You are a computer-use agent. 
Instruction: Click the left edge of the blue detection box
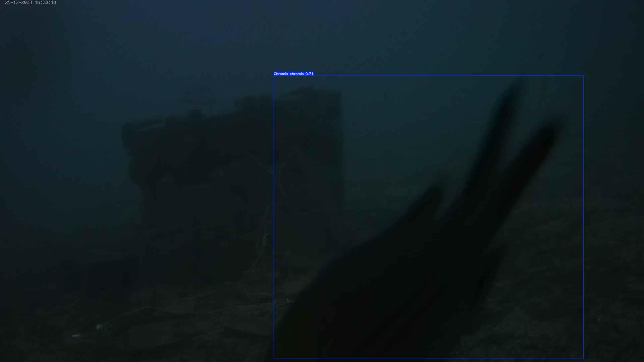[x=274, y=217]
